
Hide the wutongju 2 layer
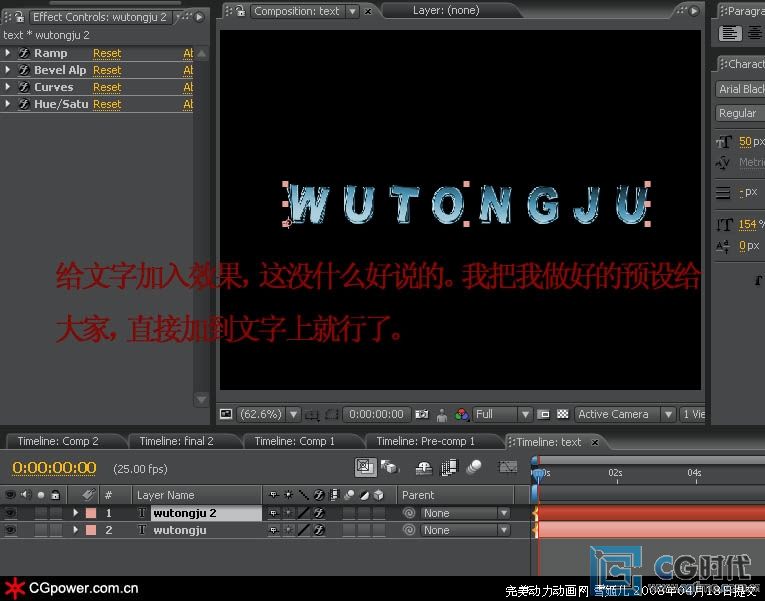(x=10, y=513)
